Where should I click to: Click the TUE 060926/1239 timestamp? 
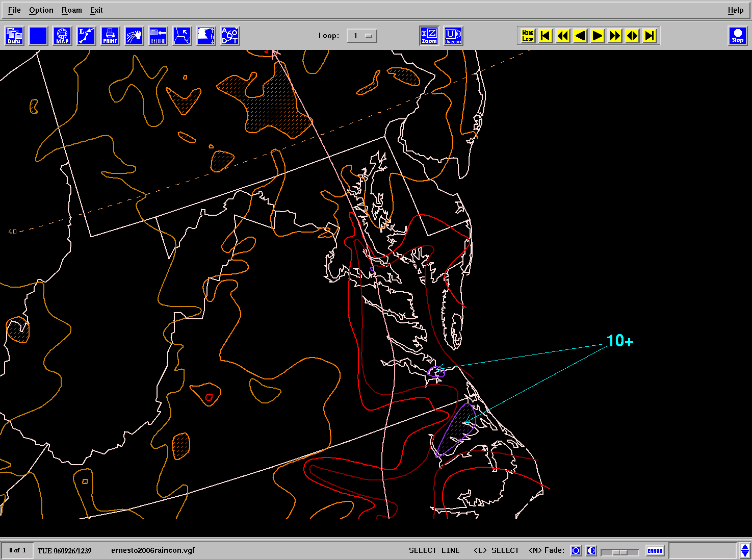click(65, 551)
